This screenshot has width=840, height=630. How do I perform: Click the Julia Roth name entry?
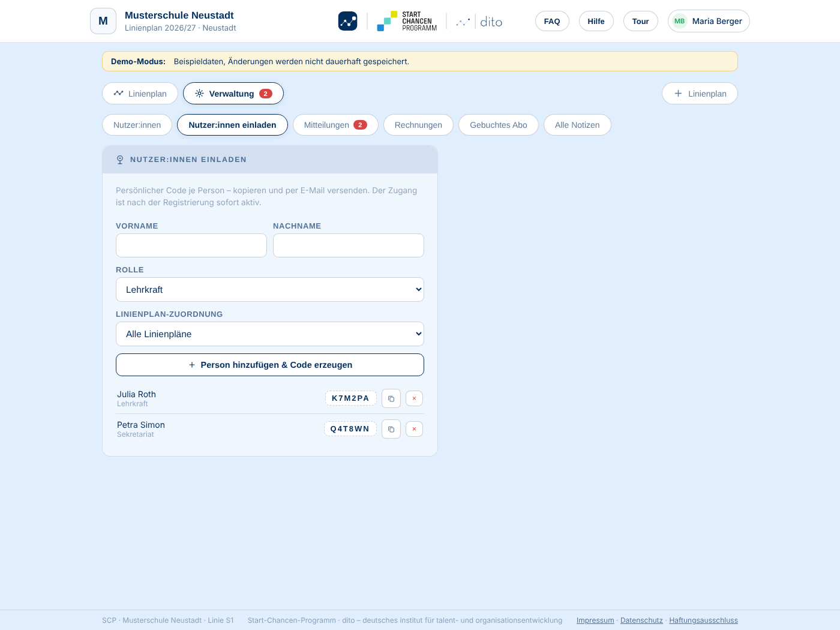pos(136,394)
